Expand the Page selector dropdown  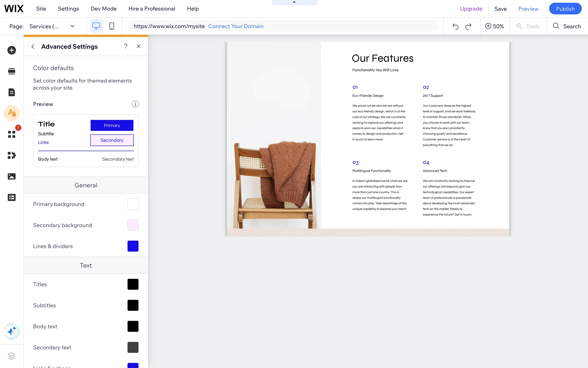click(x=72, y=26)
